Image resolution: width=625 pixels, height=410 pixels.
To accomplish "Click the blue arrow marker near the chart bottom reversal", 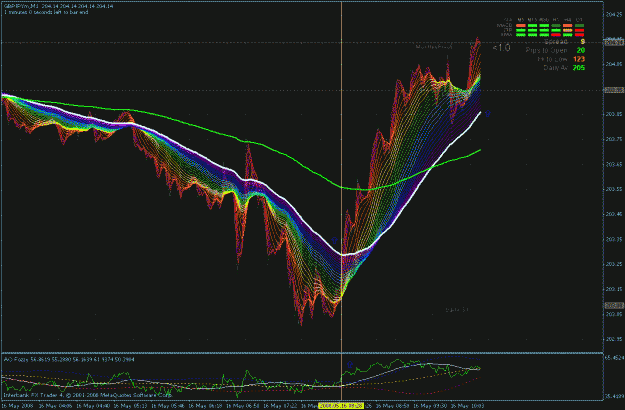I will click(x=334, y=240).
